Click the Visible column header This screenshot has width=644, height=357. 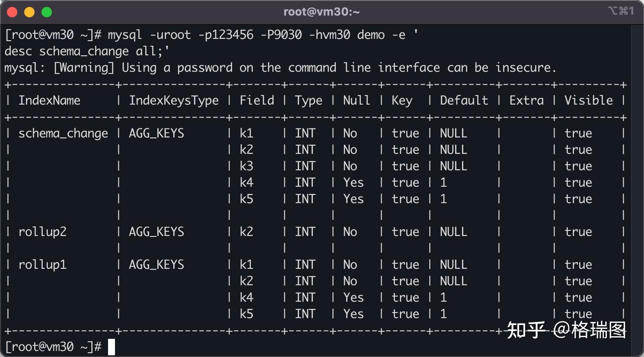click(589, 101)
